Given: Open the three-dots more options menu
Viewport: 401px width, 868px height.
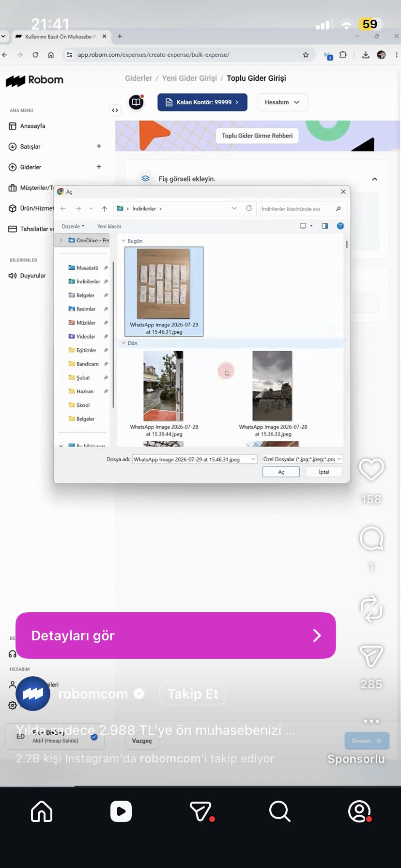Looking at the screenshot, I should (371, 721).
